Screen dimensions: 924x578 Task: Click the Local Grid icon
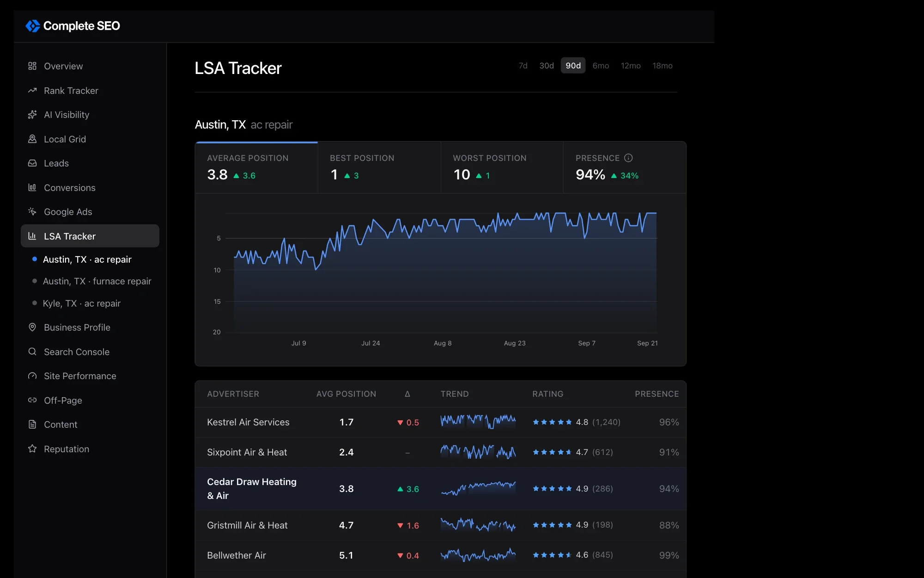[x=32, y=139]
